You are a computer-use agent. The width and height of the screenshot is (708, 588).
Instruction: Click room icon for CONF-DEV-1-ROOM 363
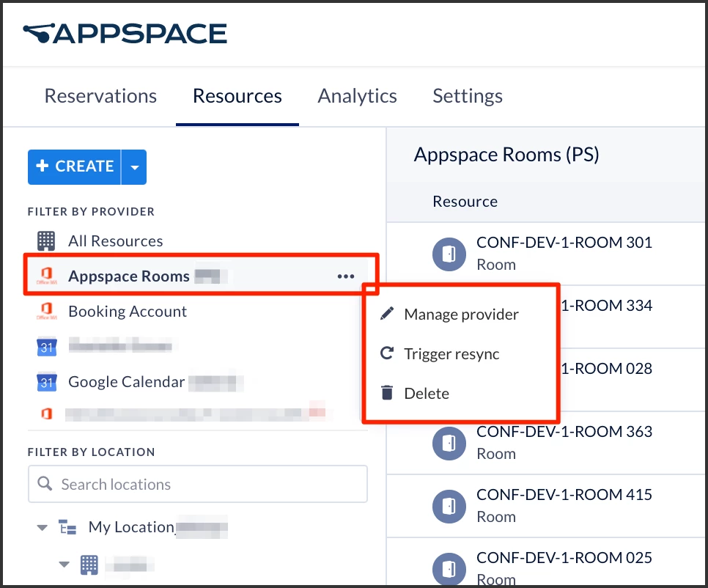pyautogui.click(x=449, y=444)
